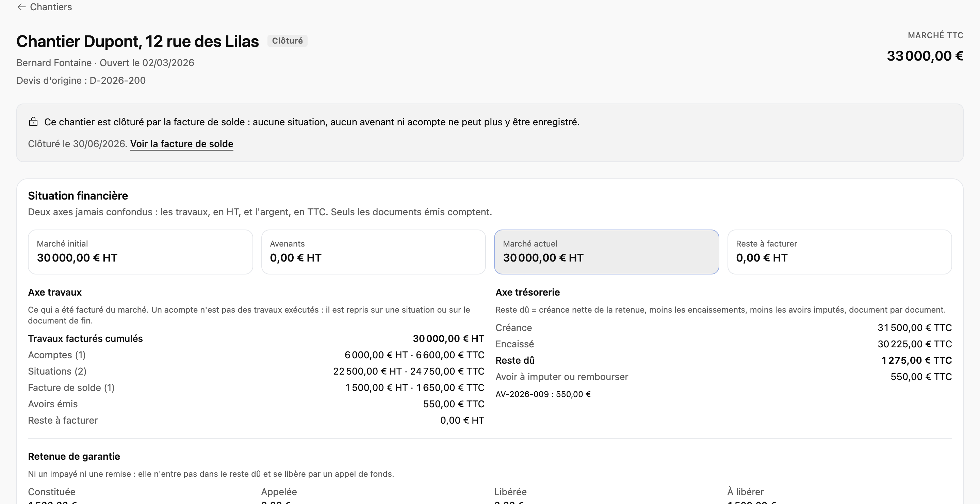Click the lock icon in the closure notice
The image size is (980, 504).
click(33, 122)
